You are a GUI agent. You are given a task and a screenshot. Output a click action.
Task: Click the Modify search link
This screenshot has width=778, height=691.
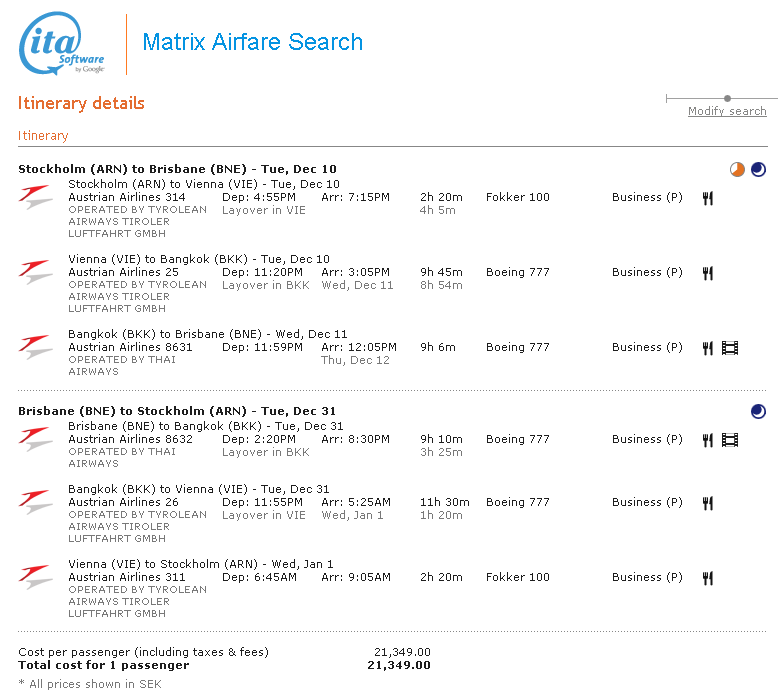point(727,111)
